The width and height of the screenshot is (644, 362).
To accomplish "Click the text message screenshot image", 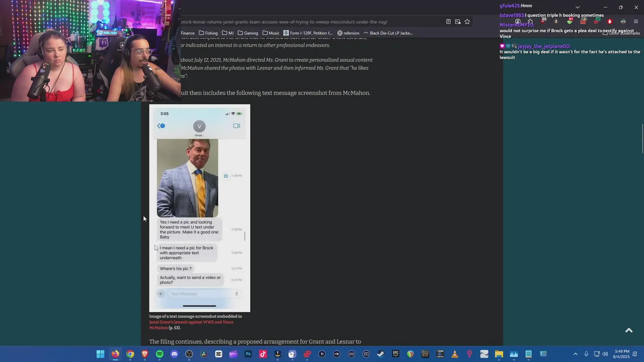I will tap(200, 208).
